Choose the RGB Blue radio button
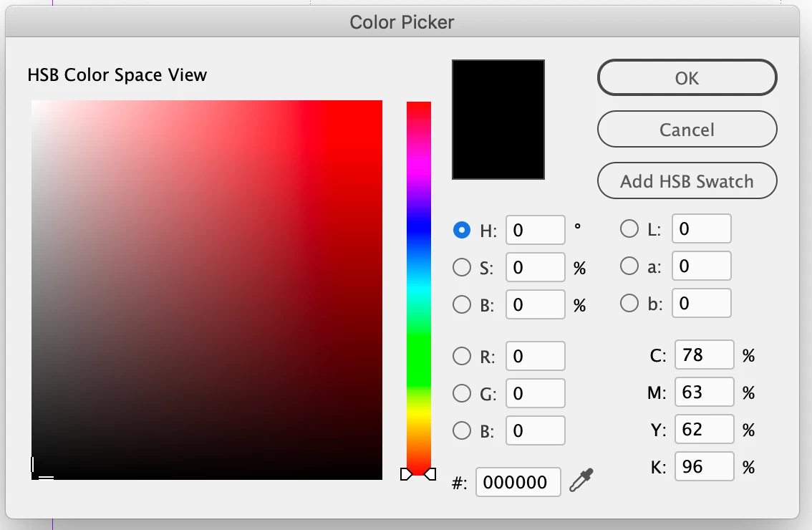 [461, 430]
